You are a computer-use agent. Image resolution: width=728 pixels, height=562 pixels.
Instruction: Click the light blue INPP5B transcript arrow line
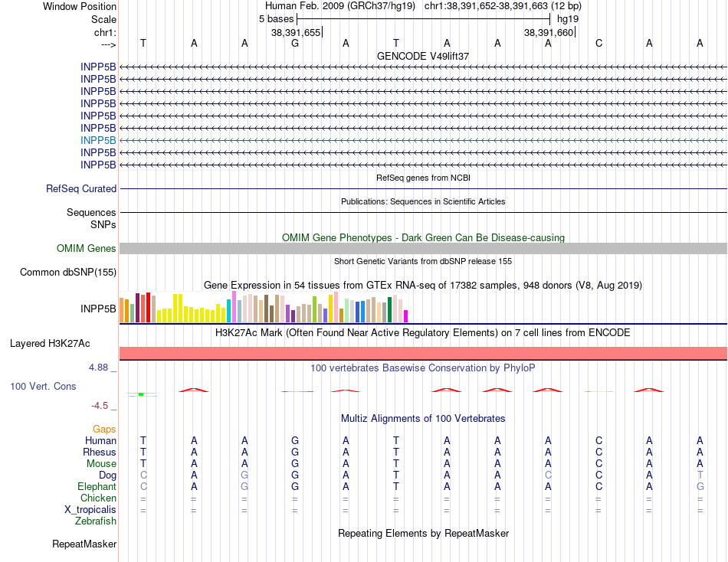[423, 140]
